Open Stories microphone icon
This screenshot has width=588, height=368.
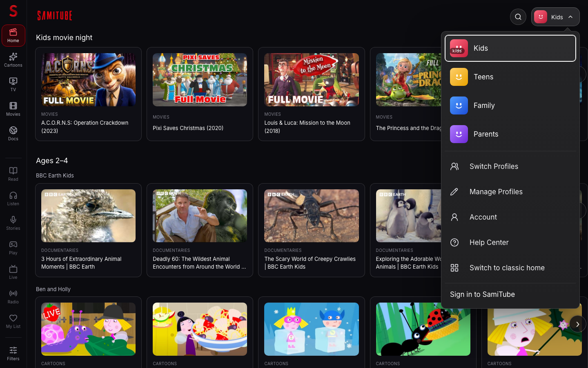coord(13,223)
